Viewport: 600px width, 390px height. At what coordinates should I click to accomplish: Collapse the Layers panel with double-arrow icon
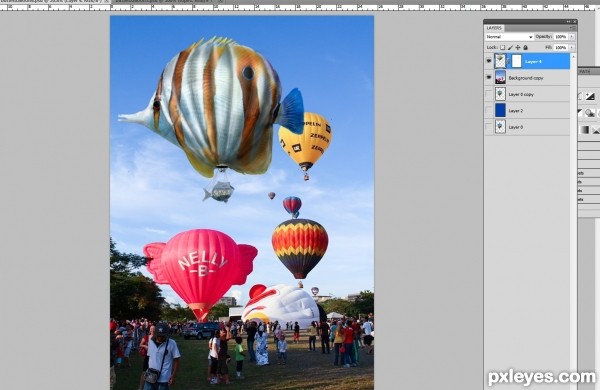click(568, 22)
